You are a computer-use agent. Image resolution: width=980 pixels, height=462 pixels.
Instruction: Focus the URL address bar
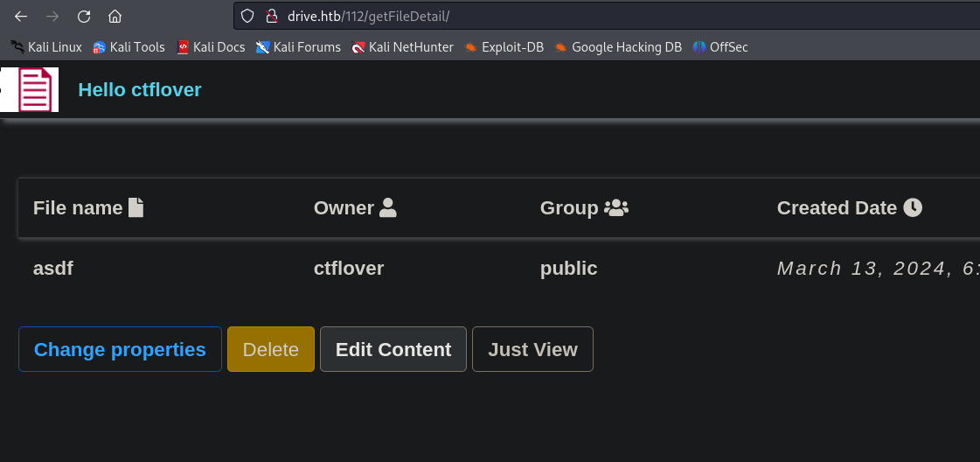pyautogui.click(x=612, y=16)
